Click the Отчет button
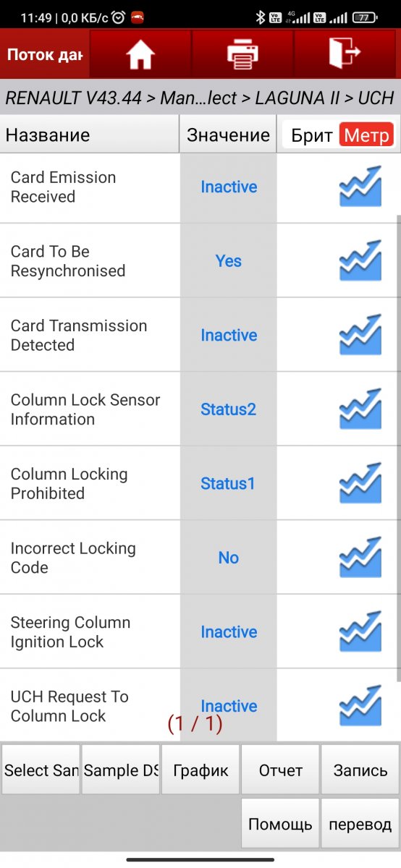Image resolution: width=401 pixels, height=868 pixels. (280, 770)
